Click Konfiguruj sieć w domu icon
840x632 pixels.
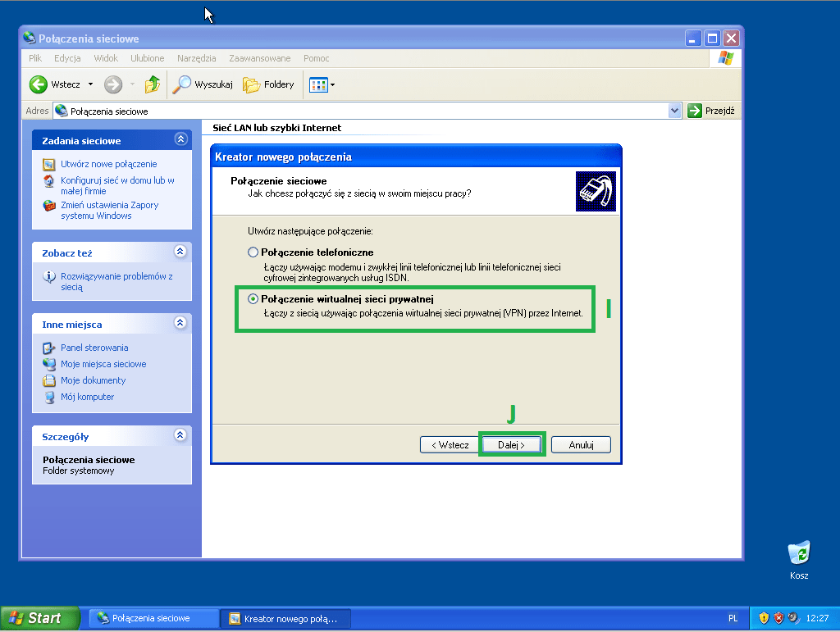pos(48,181)
